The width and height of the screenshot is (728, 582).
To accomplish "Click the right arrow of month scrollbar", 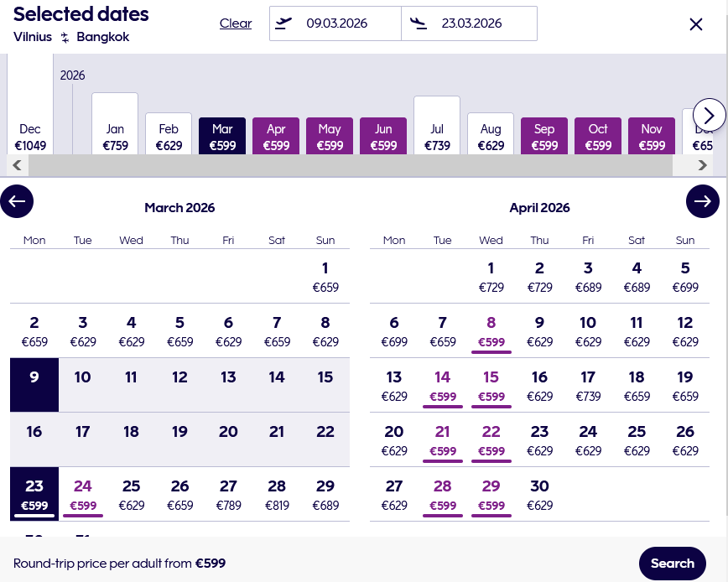I will [x=703, y=165].
